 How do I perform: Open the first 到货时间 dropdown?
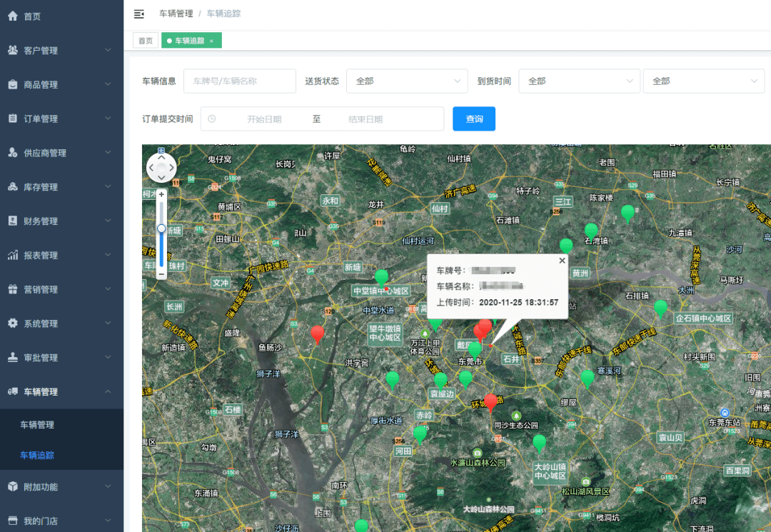point(578,81)
